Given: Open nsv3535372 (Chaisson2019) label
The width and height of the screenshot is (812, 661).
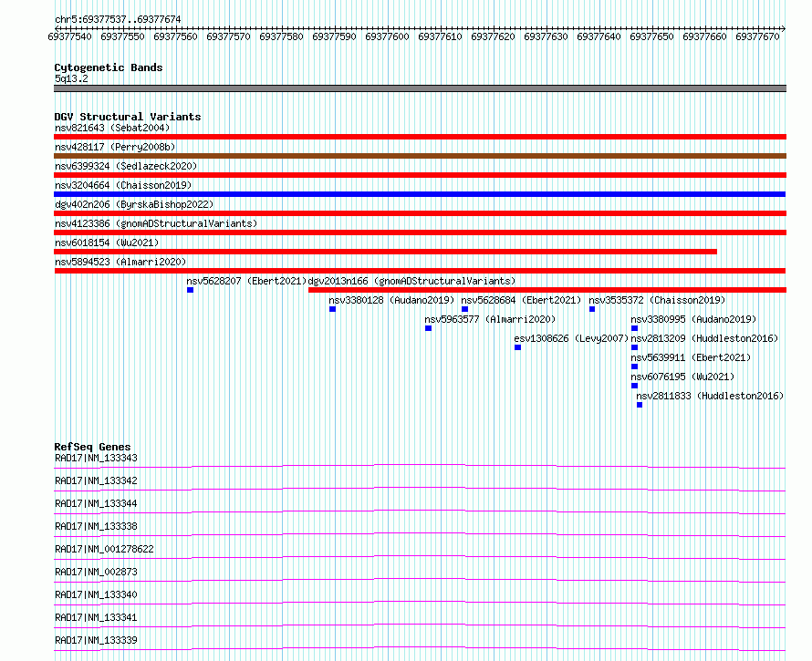Looking at the screenshot, I should 657,300.
